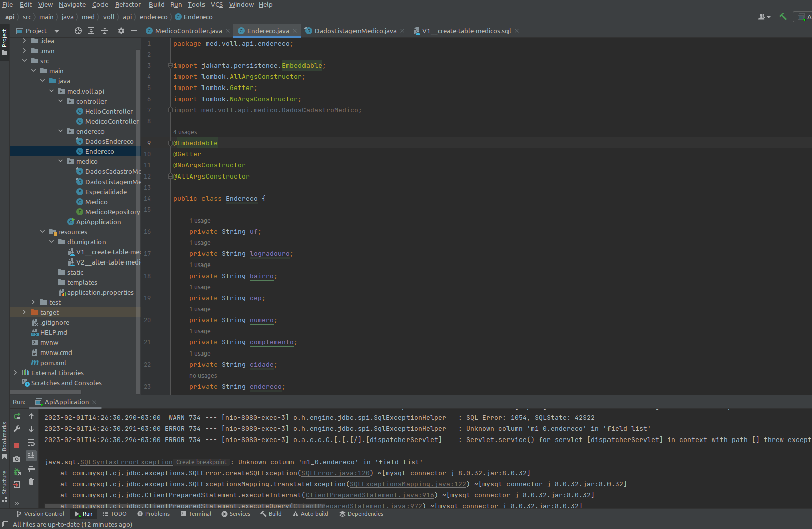The width and height of the screenshot is (812, 529).
Task: Expand more Run toolbar actions chevron
Action: click(x=17, y=503)
